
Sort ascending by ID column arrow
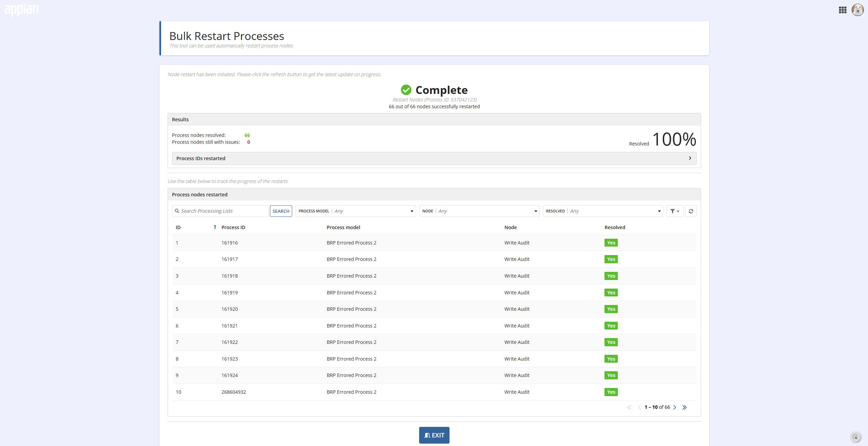215,227
